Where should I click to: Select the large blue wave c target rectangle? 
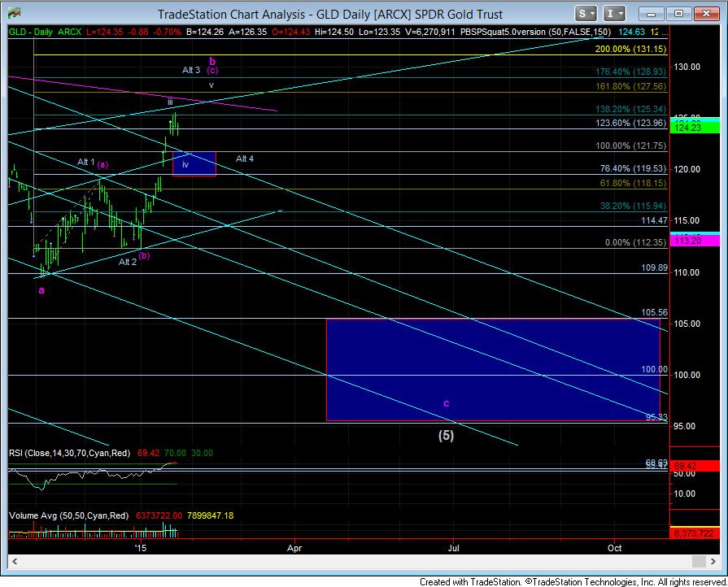coord(493,369)
